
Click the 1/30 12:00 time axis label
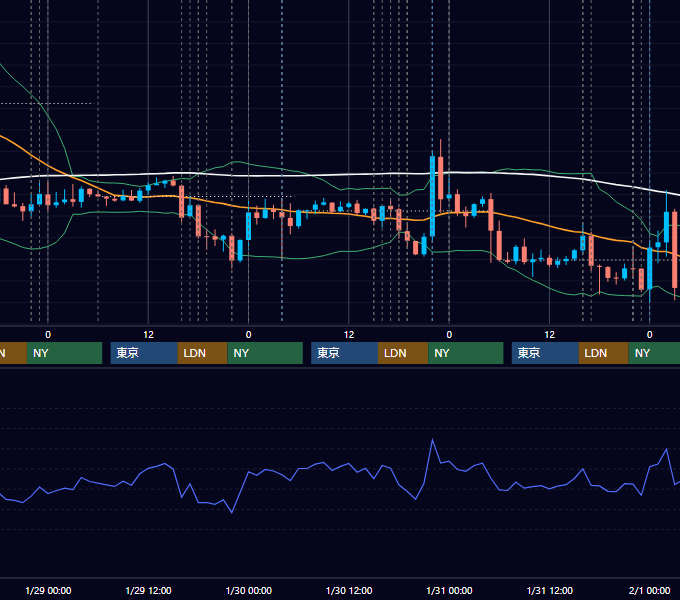(x=349, y=590)
